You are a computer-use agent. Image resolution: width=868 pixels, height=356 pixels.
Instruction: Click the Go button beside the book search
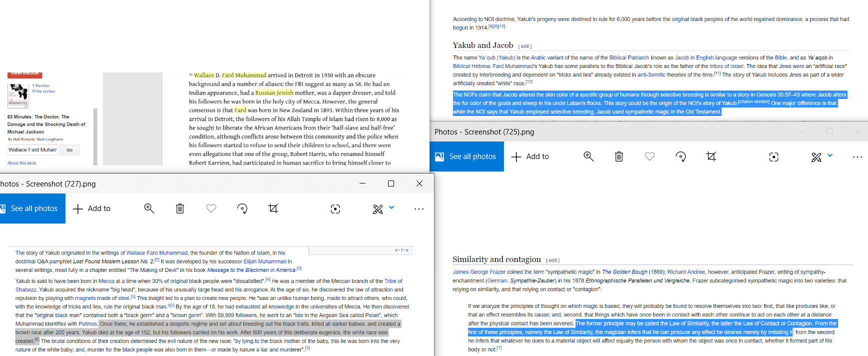[69, 150]
